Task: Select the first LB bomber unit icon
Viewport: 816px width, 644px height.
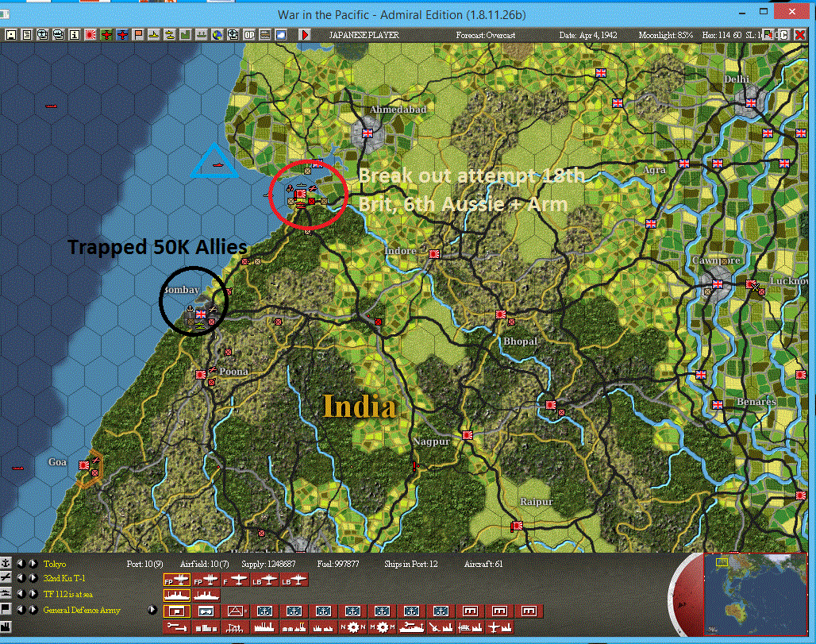Action: (264, 580)
